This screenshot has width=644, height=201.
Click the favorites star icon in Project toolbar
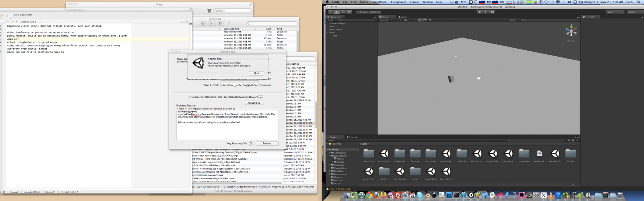coord(576,140)
